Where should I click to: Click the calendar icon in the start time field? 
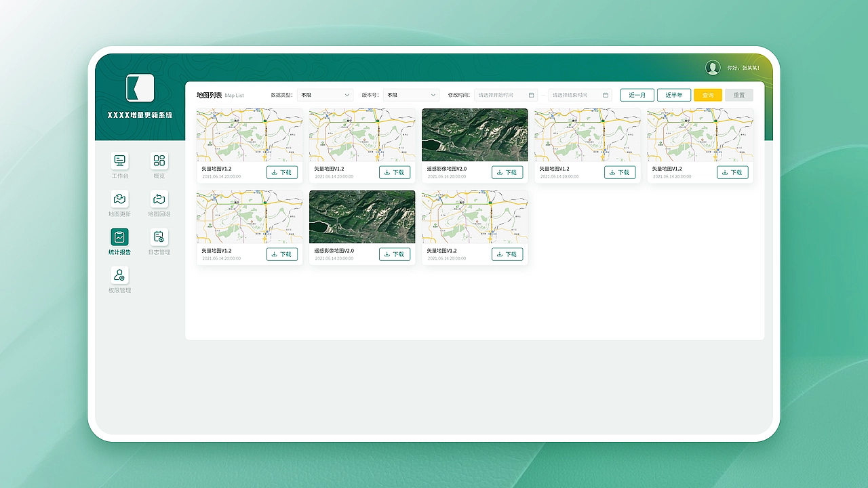pos(532,95)
